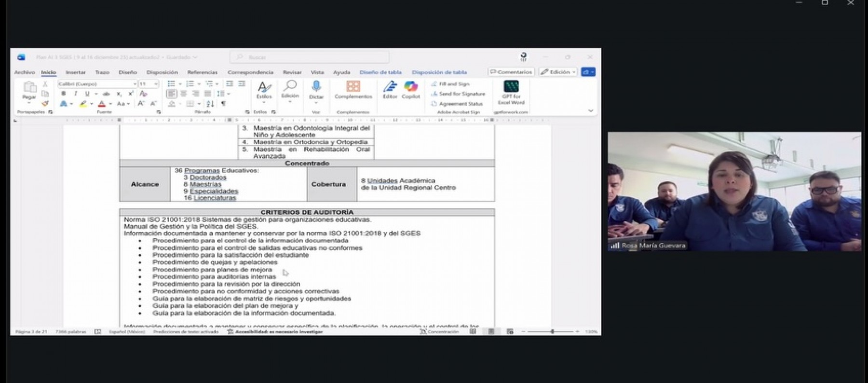Screen dimensions: 868x383
Task: Toggle italic formatting
Action: pos(75,94)
